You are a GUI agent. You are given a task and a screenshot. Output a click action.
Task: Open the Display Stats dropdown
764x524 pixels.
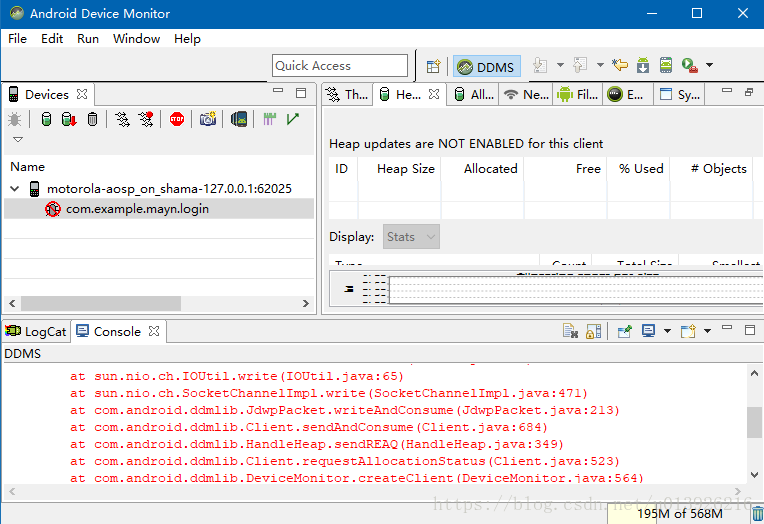coord(411,236)
